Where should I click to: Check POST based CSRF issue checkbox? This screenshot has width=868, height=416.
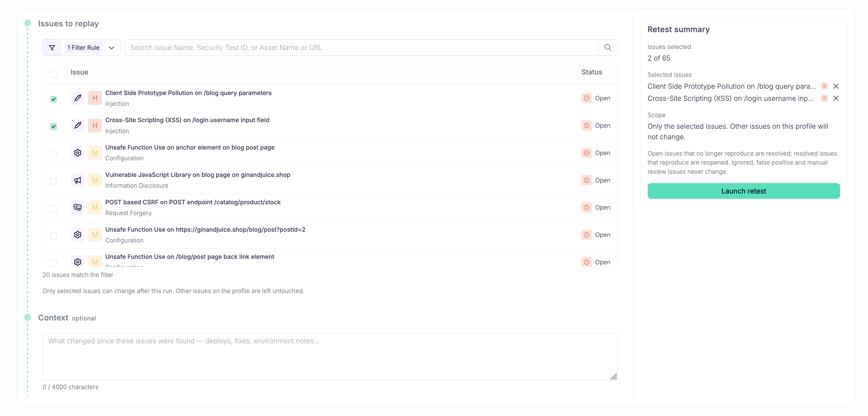(x=53, y=208)
